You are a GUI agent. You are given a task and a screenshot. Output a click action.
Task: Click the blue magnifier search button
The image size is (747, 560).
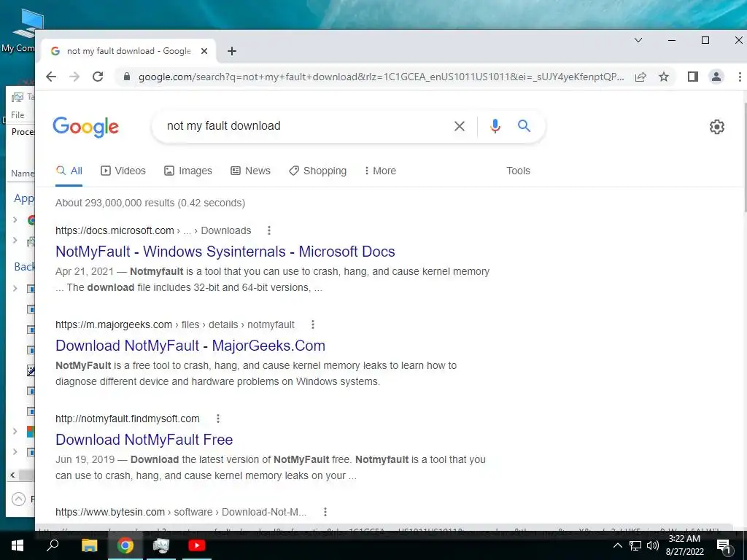(524, 125)
